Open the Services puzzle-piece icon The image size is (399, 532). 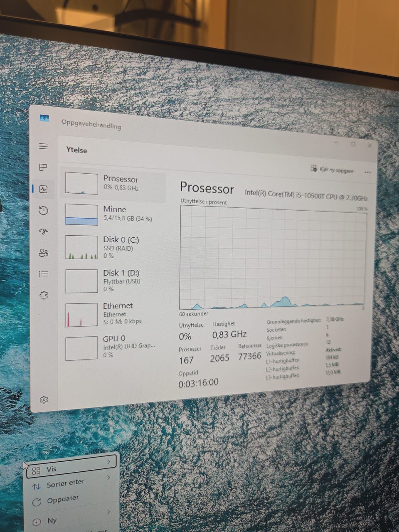click(x=44, y=295)
